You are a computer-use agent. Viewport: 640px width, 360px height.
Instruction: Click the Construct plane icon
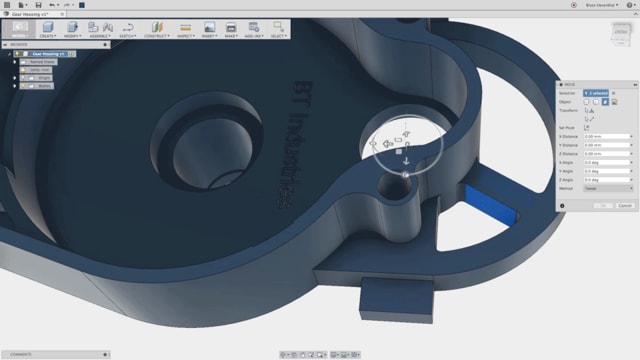tap(157, 27)
